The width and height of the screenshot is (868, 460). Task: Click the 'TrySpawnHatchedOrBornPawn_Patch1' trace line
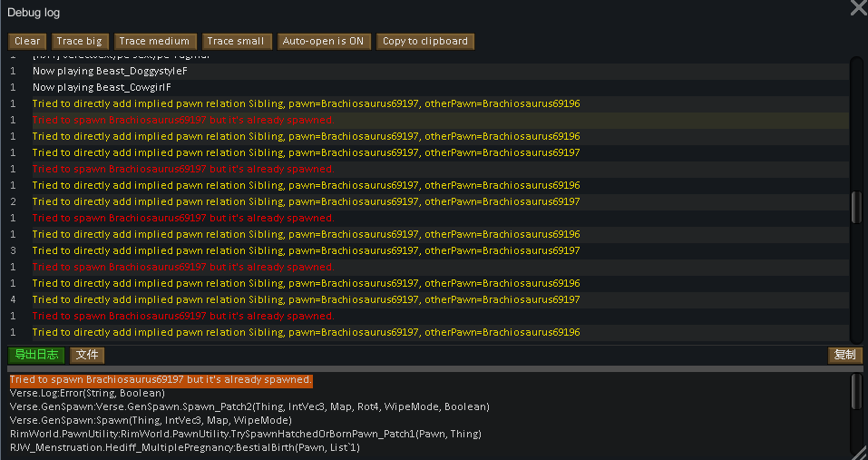246,434
